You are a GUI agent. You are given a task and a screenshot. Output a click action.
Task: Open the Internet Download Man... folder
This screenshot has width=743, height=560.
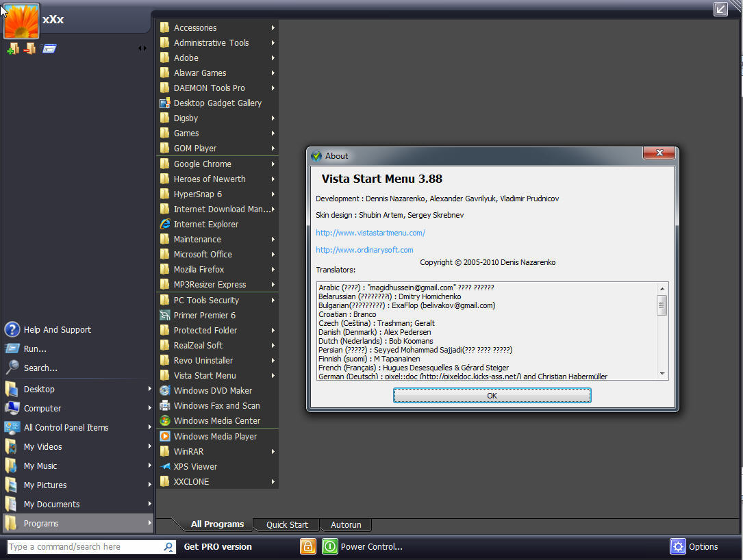coord(218,209)
